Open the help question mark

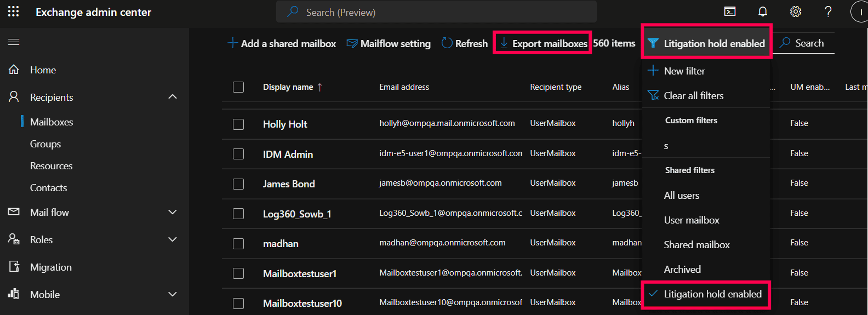(x=828, y=12)
